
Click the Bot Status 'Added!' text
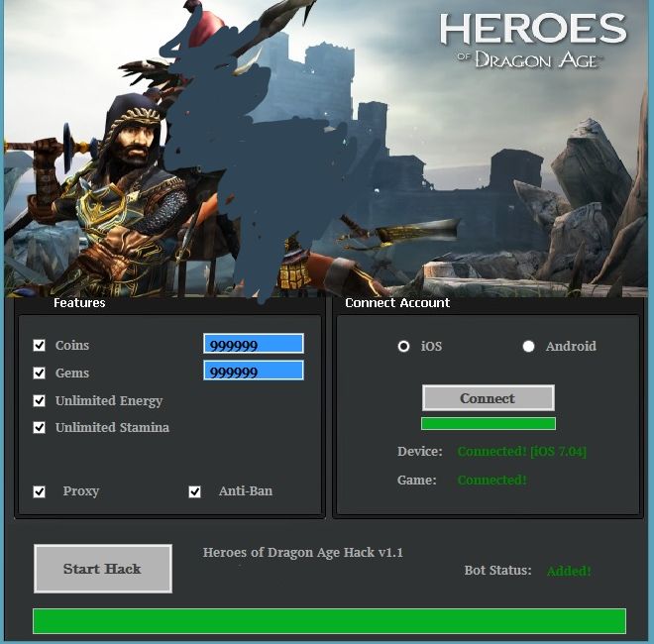click(569, 571)
